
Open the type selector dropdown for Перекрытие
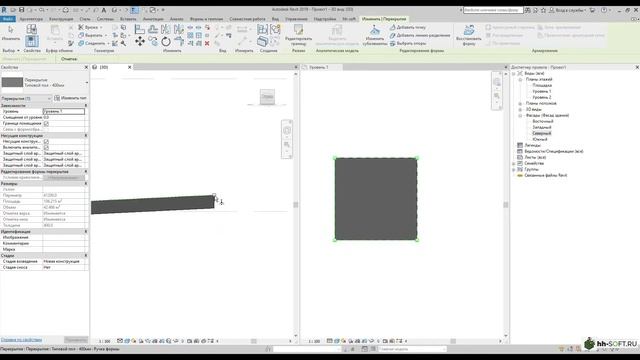tap(87, 83)
